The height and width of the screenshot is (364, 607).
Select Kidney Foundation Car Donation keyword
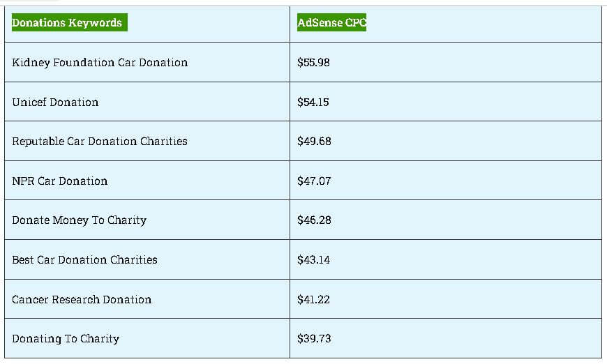click(x=100, y=63)
